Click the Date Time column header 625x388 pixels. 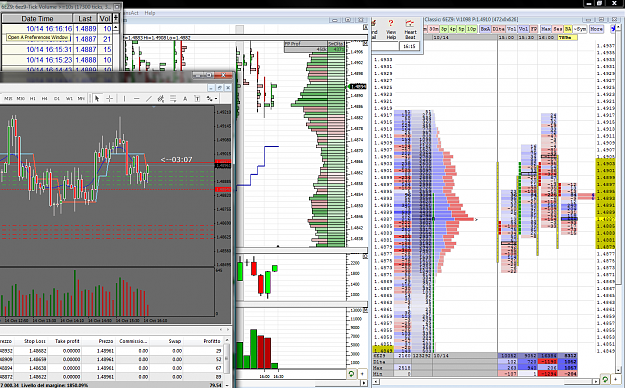[37, 18]
